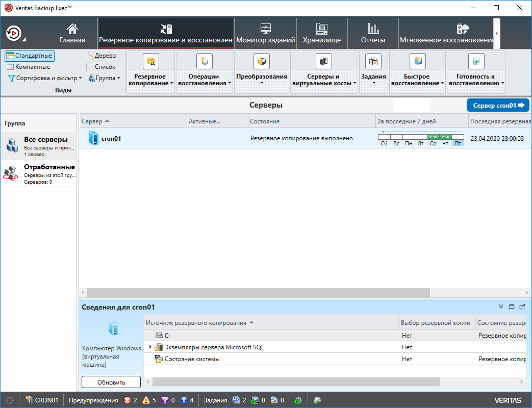Select the Все серверы group
Viewport: 532px width, 408px height.
[x=39, y=146]
